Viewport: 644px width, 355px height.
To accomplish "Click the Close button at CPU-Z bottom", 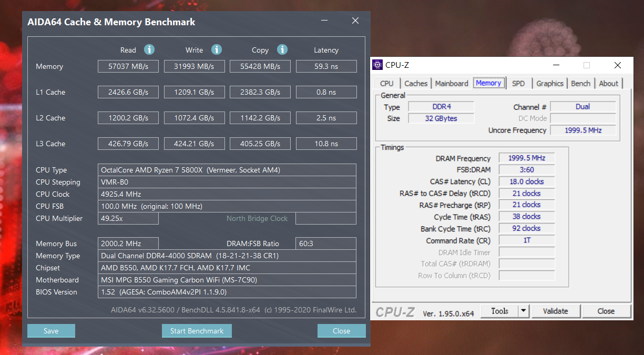I will click(x=606, y=311).
